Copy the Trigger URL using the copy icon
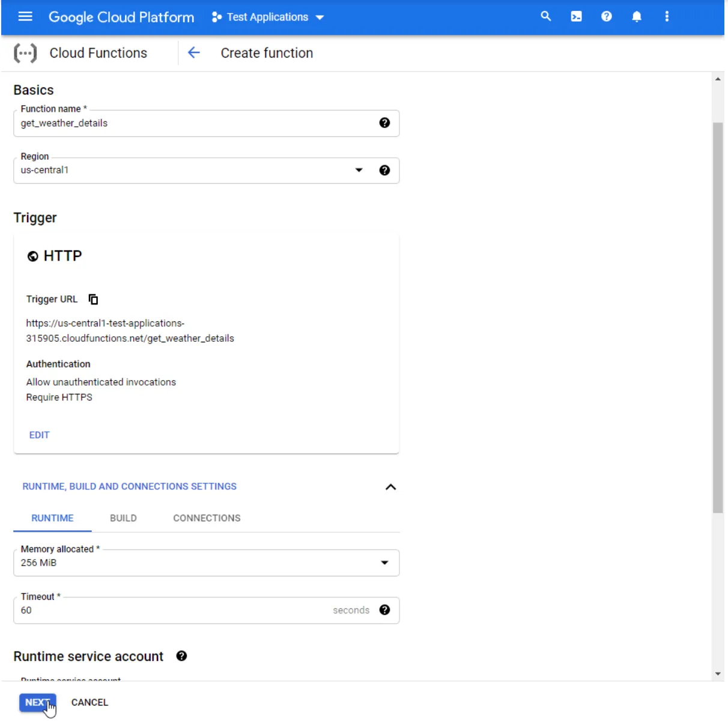 click(93, 299)
